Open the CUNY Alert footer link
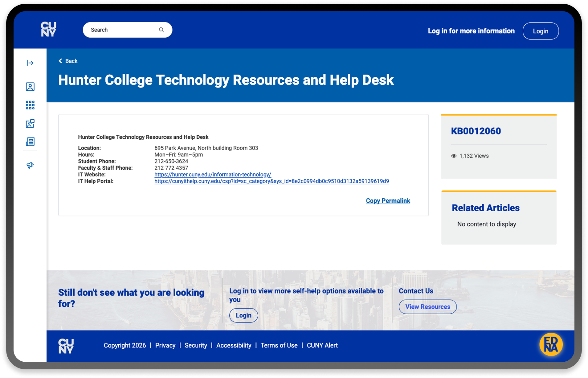Image resolution: width=588 pixels, height=378 pixels. [322, 345]
